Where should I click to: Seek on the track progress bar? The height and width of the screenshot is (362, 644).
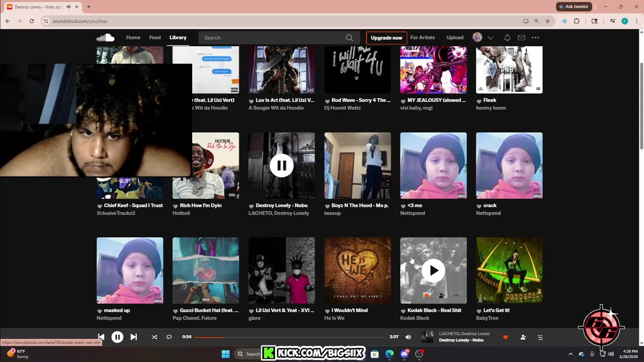291,337
